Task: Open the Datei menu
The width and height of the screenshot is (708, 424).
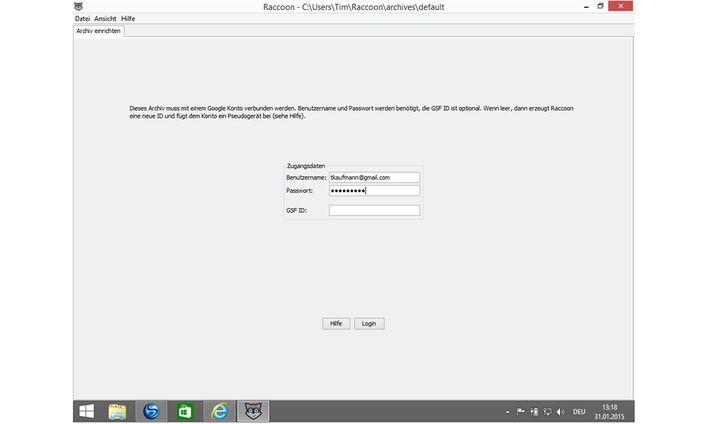Action: coord(82,19)
